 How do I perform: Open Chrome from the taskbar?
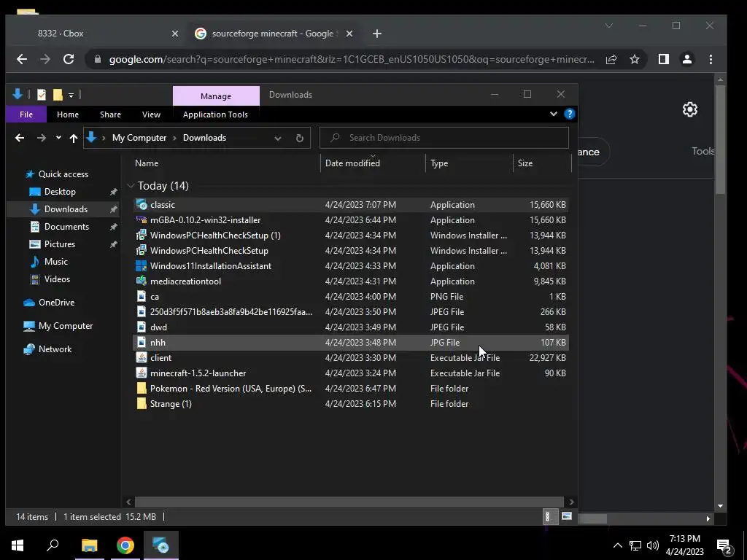125,545
